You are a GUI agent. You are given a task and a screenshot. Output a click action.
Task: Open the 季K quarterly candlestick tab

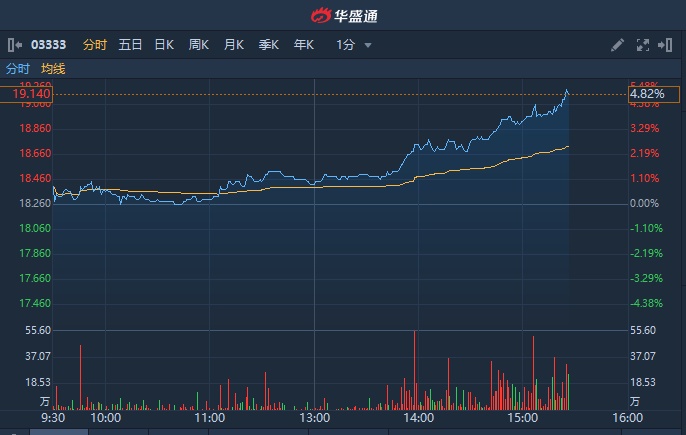click(x=268, y=45)
